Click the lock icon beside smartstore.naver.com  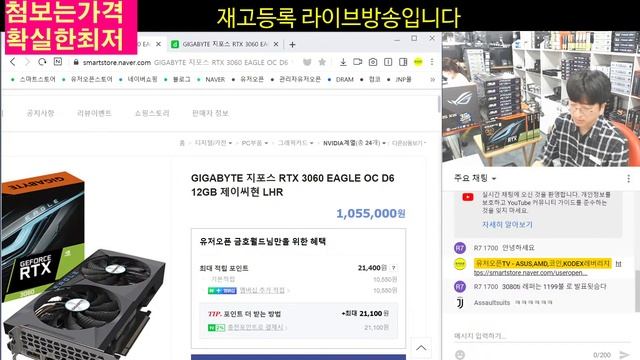pyautogui.click(x=76, y=62)
